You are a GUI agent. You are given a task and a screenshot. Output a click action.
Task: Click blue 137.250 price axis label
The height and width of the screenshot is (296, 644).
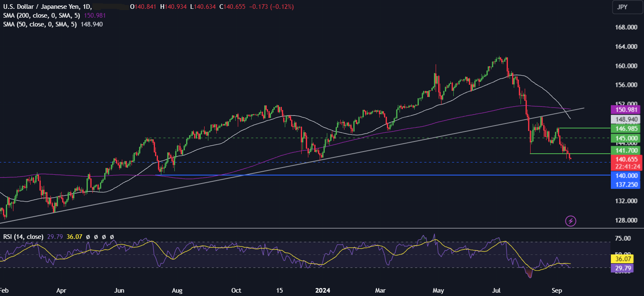click(626, 185)
